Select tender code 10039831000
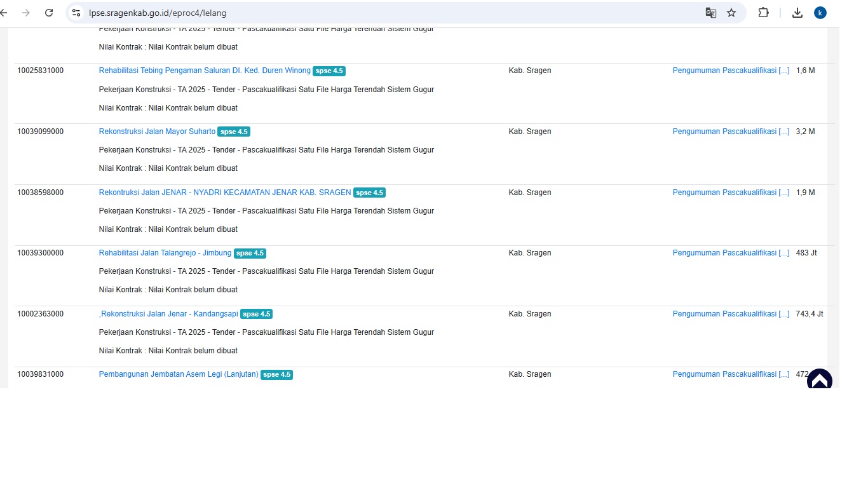The width and height of the screenshot is (868, 488). tap(40, 374)
